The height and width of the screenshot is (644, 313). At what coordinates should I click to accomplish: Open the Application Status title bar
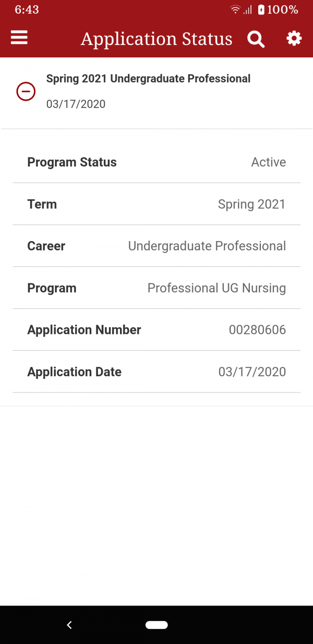point(156,39)
